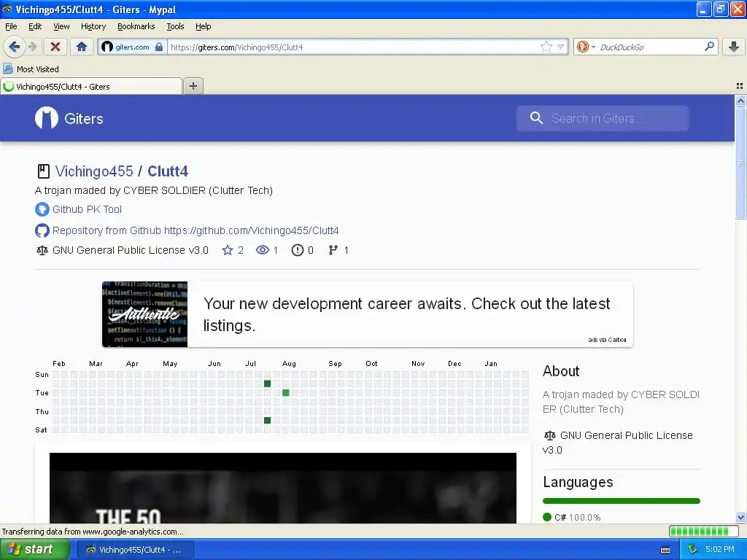Open the DuckDuckGo search engine selector
The width and height of the screenshot is (747, 560).
(586, 47)
